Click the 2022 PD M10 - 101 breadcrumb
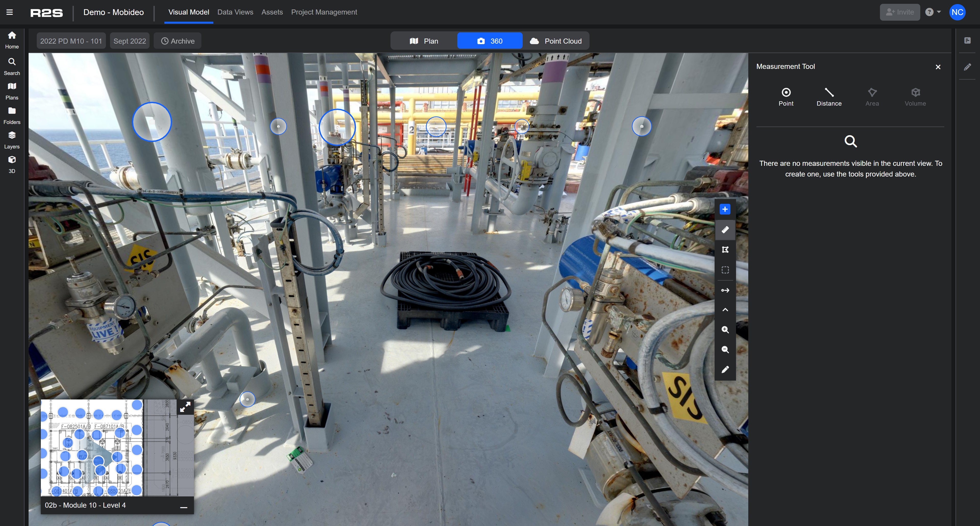 click(71, 41)
